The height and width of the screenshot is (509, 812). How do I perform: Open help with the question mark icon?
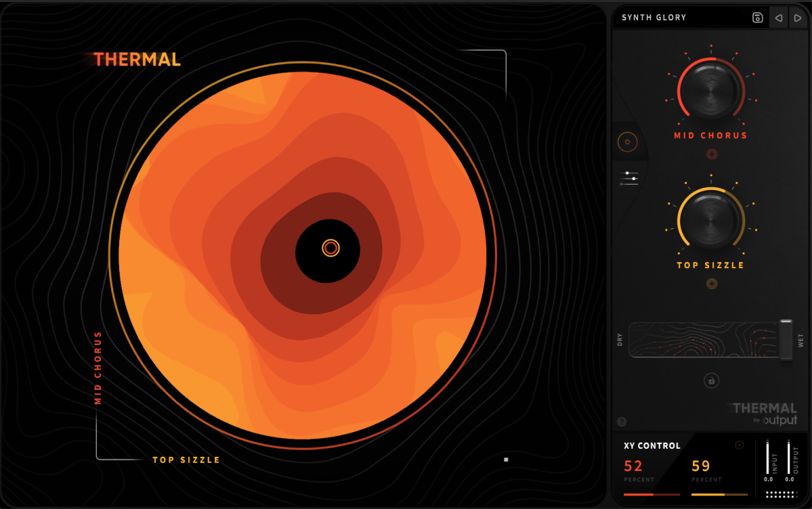(622, 422)
